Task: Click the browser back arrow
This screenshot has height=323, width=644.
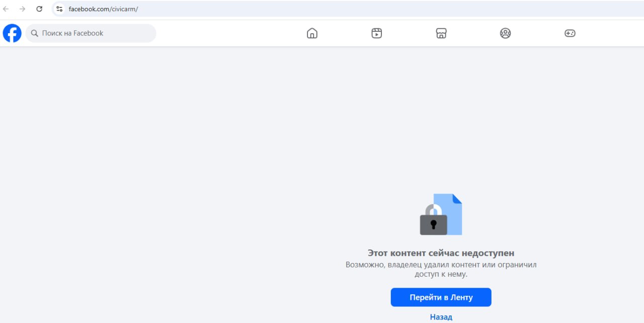Action: click(6, 9)
